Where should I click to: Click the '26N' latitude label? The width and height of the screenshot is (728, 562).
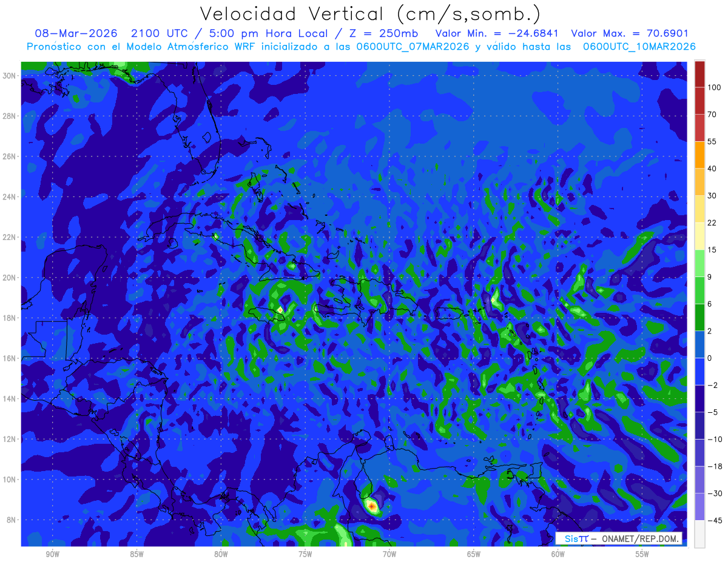pyautogui.click(x=10, y=156)
